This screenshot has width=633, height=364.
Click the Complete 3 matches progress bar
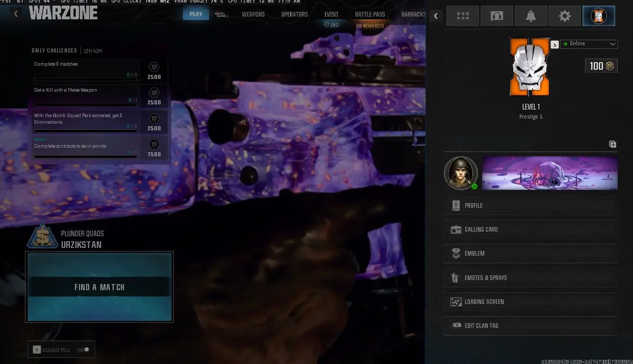tap(85, 79)
